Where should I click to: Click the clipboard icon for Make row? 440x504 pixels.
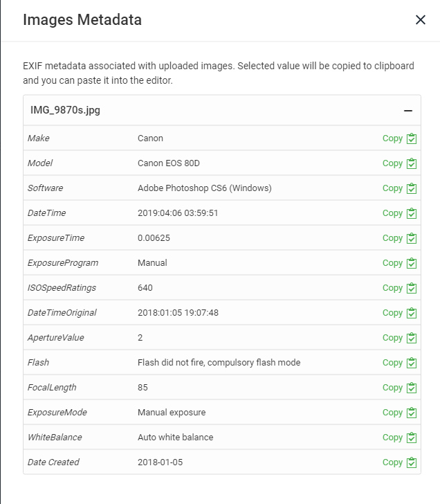point(412,138)
